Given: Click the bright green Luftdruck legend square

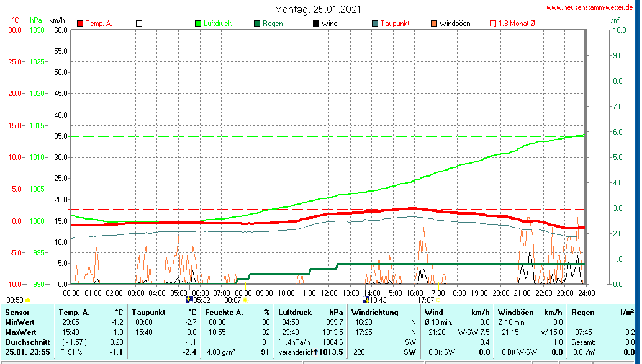Looking at the screenshot, I should [199, 24].
